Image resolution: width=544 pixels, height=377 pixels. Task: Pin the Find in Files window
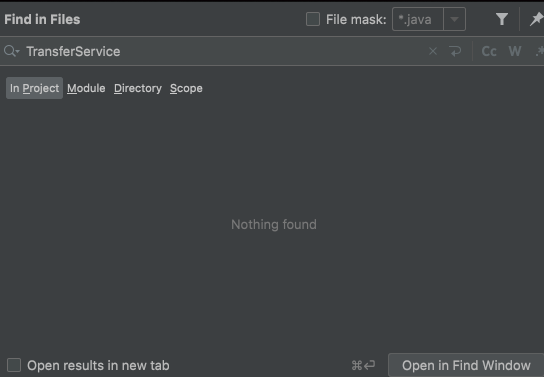point(536,19)
